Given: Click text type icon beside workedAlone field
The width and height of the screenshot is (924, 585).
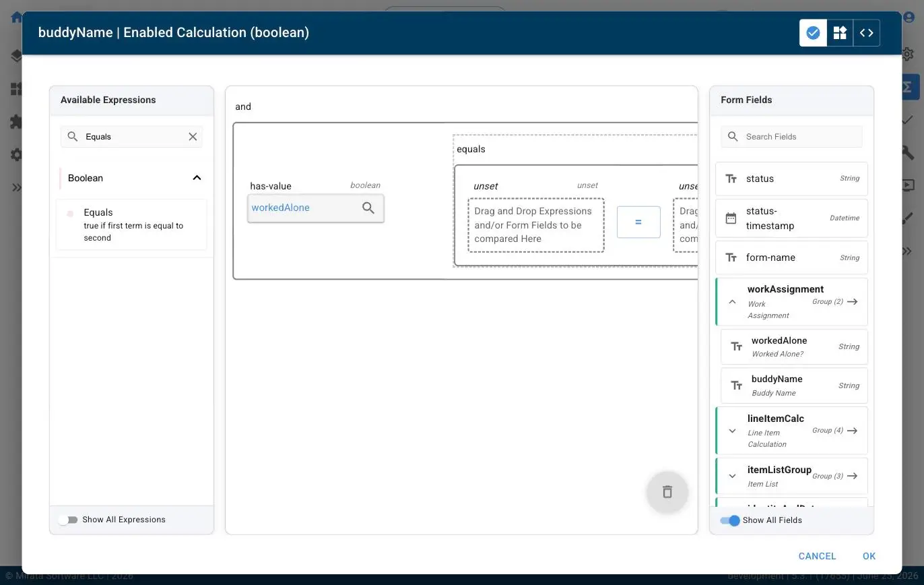Looking at the screenshot, I should point(737,346).
